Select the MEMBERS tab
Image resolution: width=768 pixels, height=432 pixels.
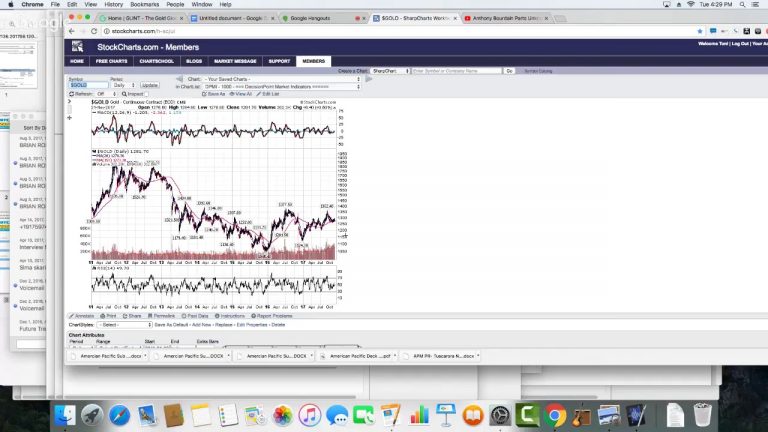(313, 61)
